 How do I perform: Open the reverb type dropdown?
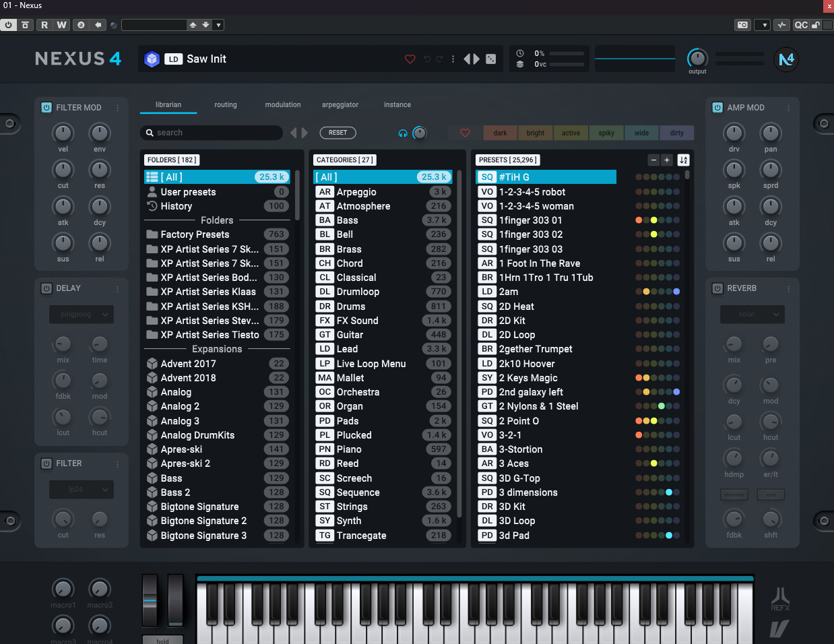point(752,315)
